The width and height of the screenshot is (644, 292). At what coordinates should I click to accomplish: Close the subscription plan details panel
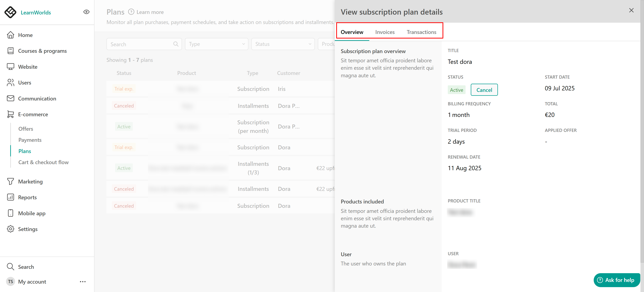tap(631, 10)
